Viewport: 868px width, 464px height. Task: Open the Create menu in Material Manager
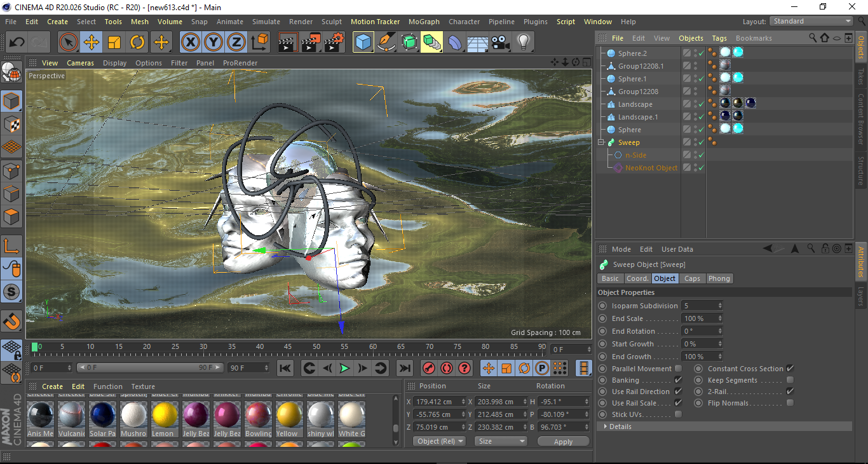coord(52,386)
